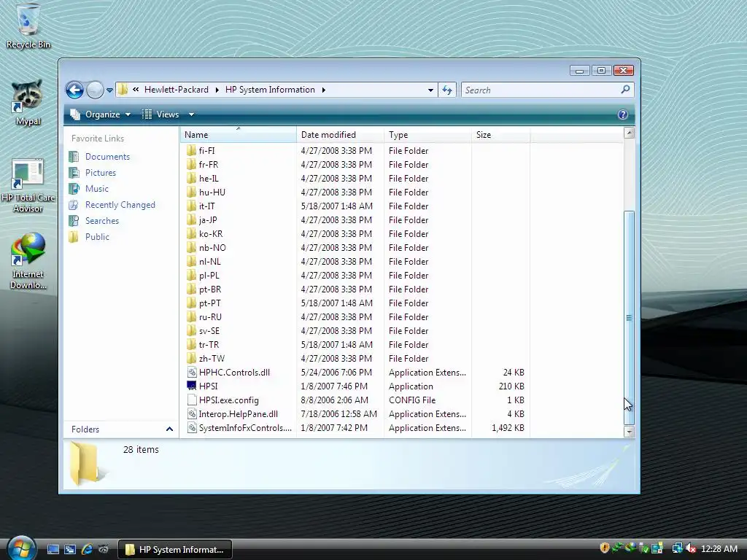Sort by the Size column header
This screenshot has height=560, width=747.
500,135
